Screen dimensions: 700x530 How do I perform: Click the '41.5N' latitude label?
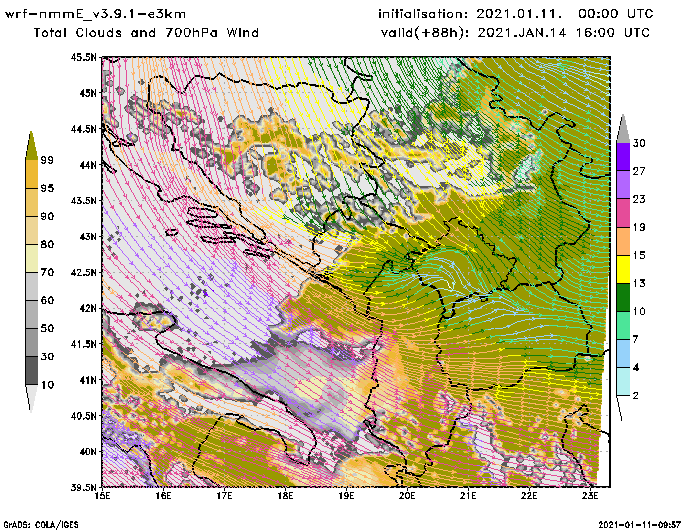(83, 344)
